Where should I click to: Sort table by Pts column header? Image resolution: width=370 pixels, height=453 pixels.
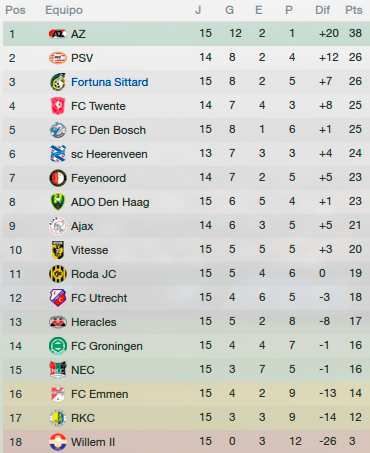pos(354,10)
